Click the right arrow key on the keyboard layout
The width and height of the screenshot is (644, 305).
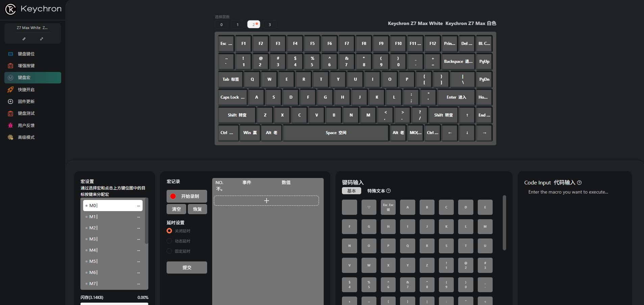[x=484, y=133]
